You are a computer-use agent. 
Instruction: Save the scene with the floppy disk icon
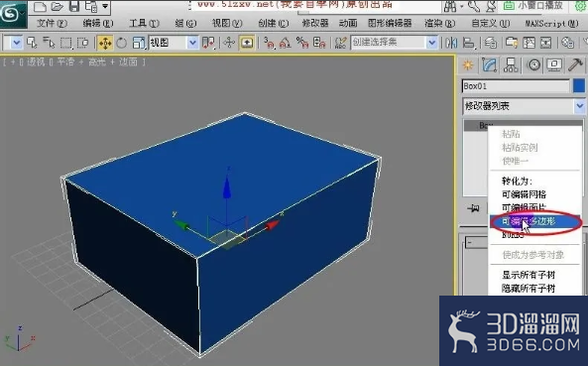point(74,6)
